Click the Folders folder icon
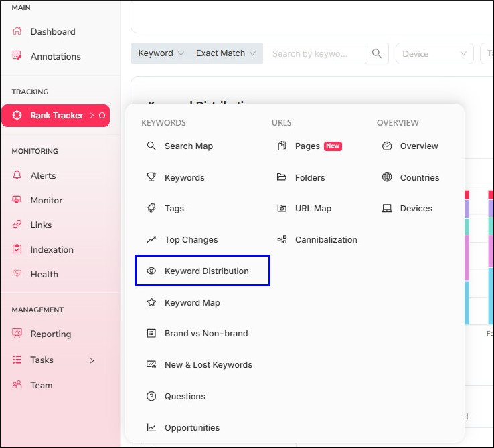Screen dimensions: 494x448 click(x=282, y=177)
